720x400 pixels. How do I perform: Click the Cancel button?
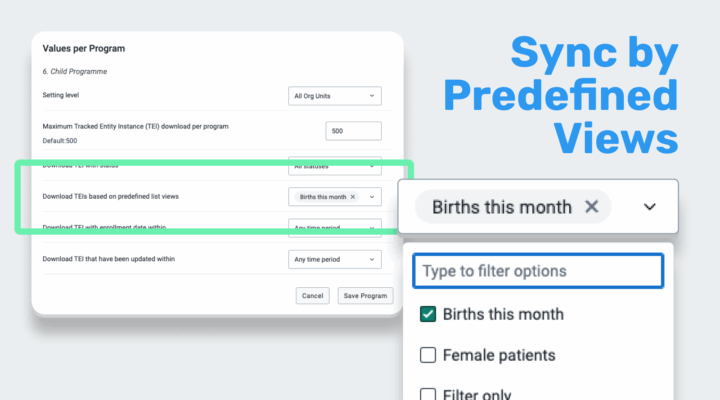[x=313, y=295]
